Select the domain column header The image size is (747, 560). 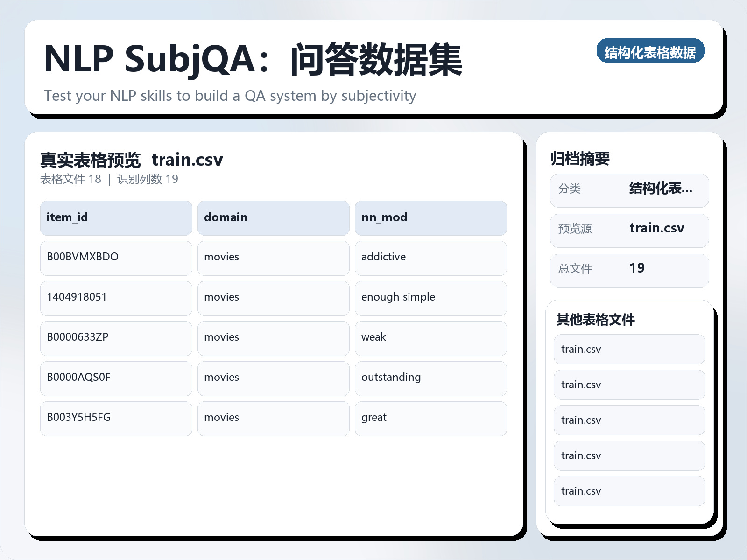273,217
